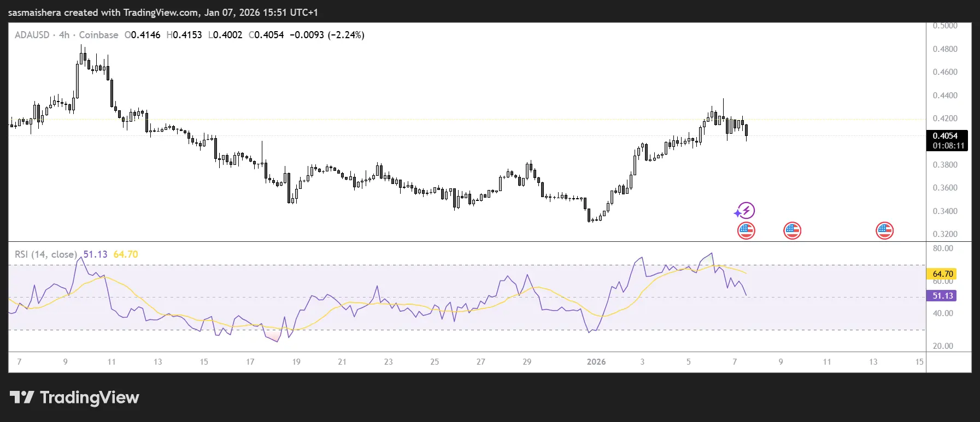This screenshot has height=422, width=980.
Task: Click the 2026 label on time axis
Action: pos(596,362)
